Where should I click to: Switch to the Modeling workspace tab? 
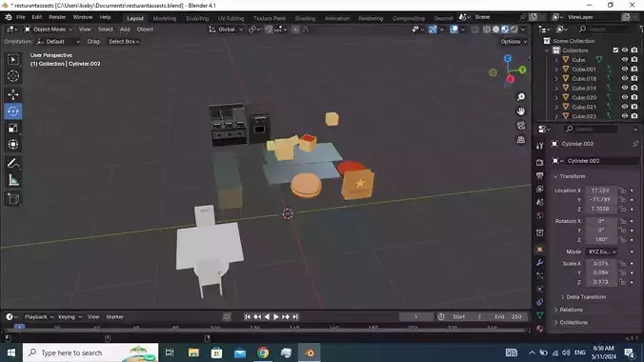164,18
